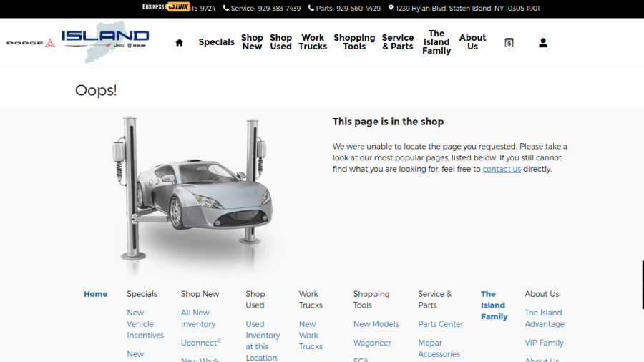Screen dimensions: 644x362
Task: Open New Work Trucks sitemap link
Action: pos(311,335)
